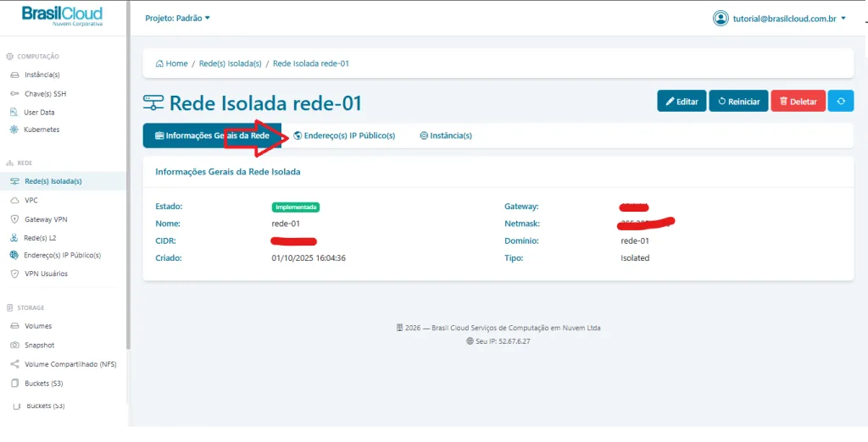Click the Editar button
Viewport: 868px width, 442px height.
point(681,101)
